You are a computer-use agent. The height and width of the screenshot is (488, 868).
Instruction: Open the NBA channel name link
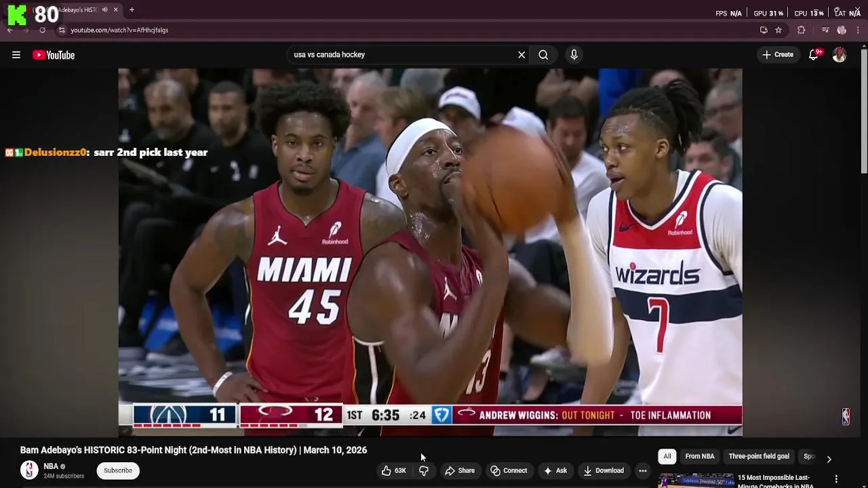point(51,466)
